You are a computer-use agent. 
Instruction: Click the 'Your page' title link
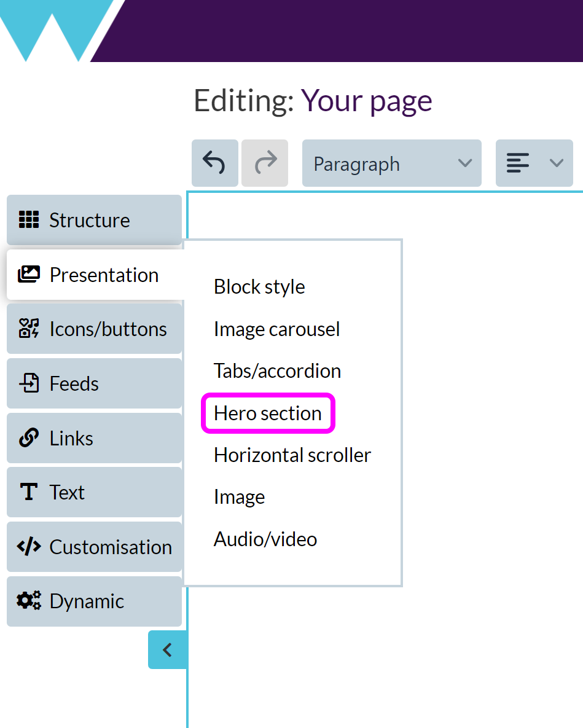coord(366,101)
